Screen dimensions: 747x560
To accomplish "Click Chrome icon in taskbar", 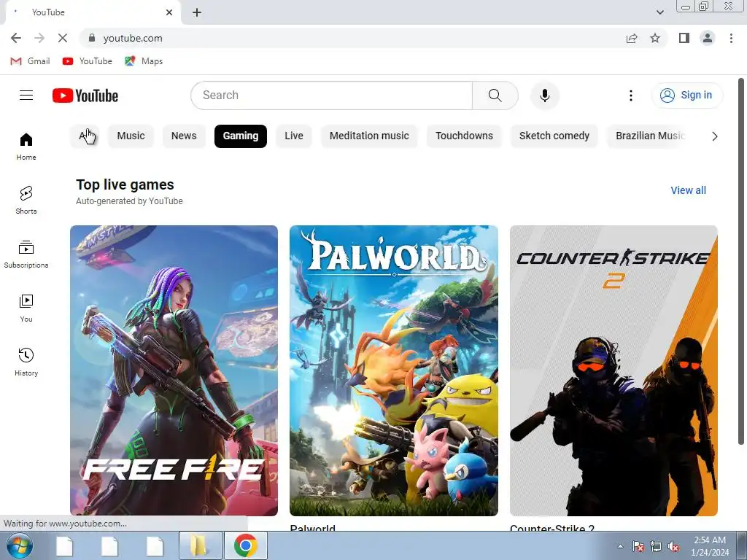I will (x=245, y=546).
